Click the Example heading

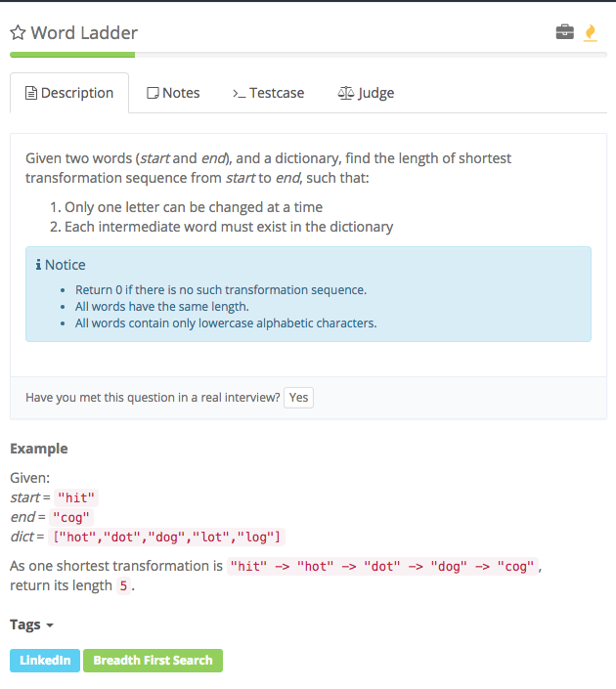click(x=39, y=449)
